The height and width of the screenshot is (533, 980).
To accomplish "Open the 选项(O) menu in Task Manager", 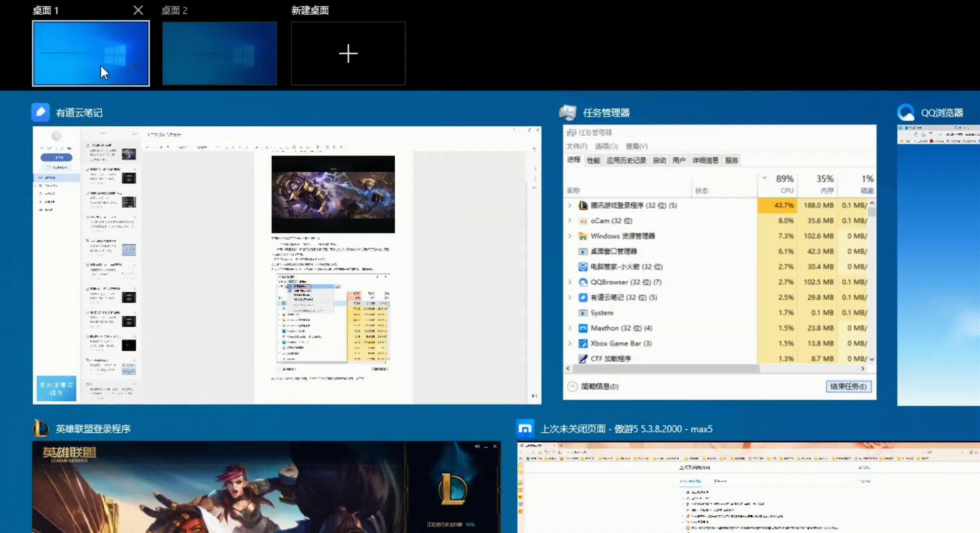I will coord(607,146).
